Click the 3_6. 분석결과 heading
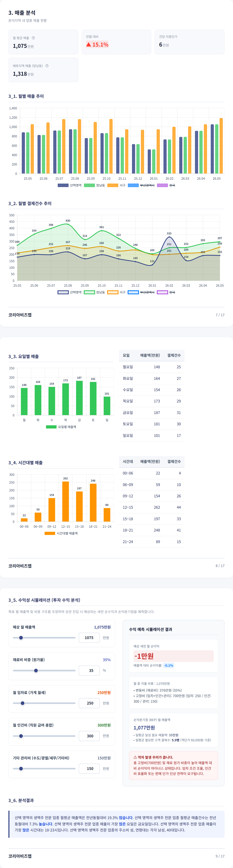233x868 pixels. (21, 800)
